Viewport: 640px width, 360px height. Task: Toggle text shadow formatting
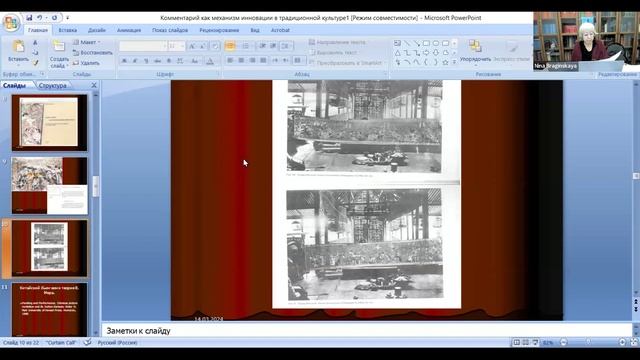coord(169,61)
